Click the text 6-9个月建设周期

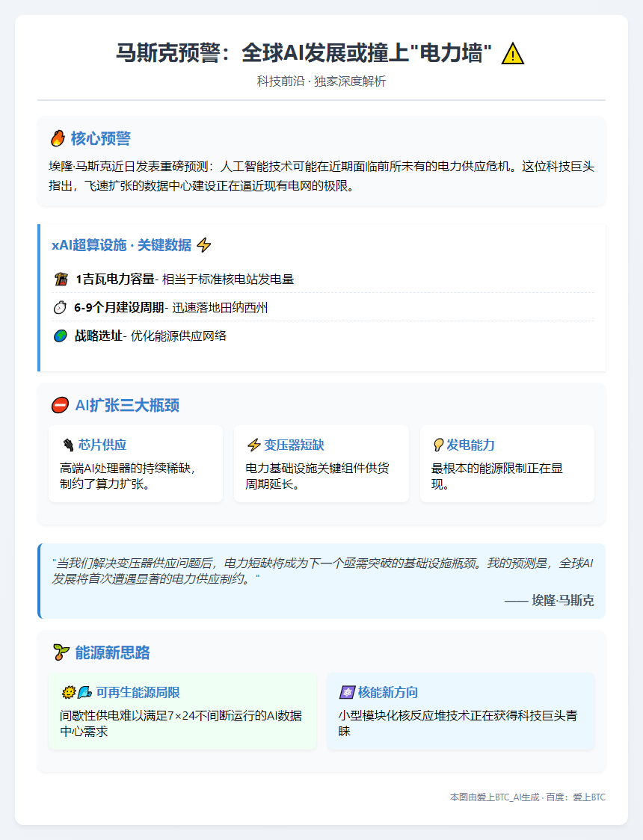[119, 307]
